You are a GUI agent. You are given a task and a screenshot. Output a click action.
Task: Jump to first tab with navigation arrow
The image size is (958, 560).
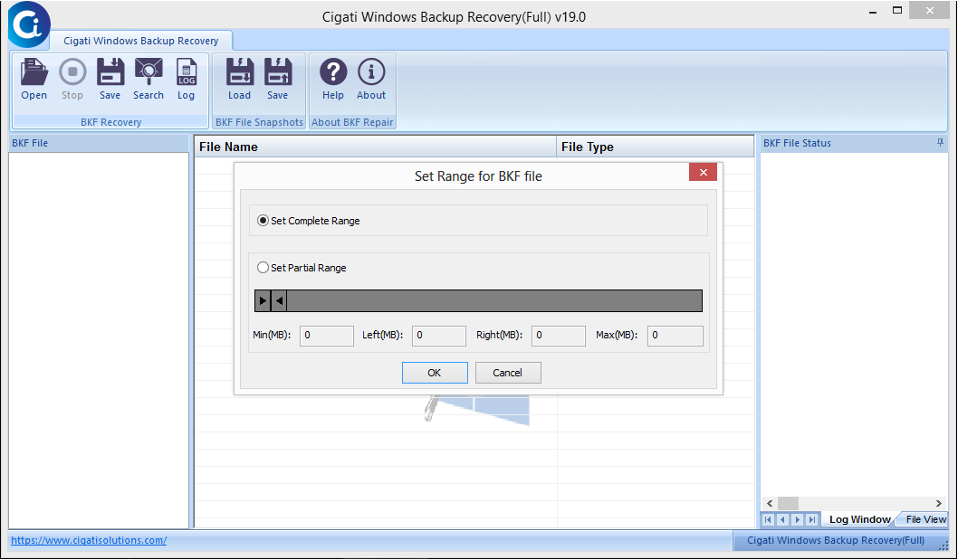[x=768, y=519]
